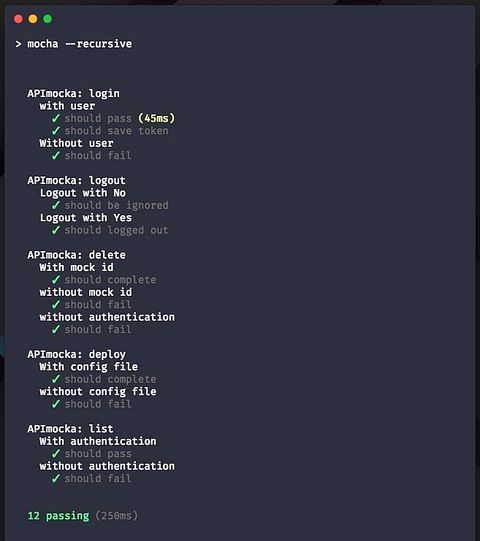The width and height of the screenshot is (480, 541).
Task: Click the red close window button
Action: click(18, 19)
